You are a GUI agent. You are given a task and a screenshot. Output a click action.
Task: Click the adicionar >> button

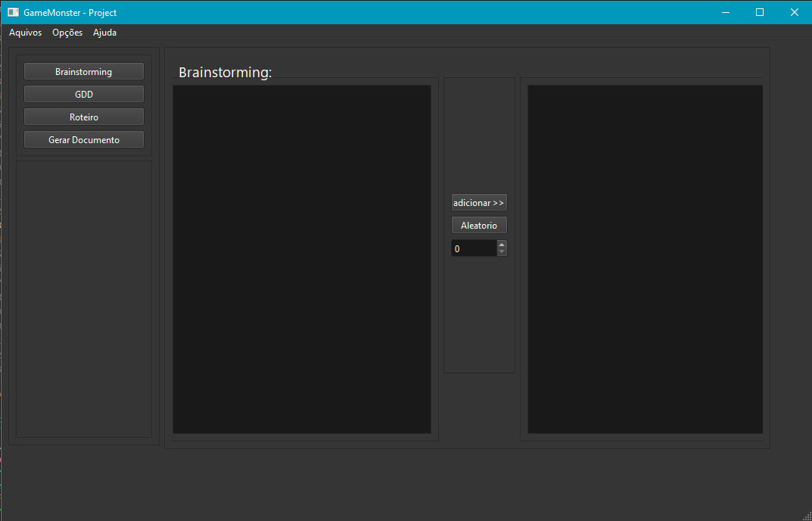coord(479,203)
